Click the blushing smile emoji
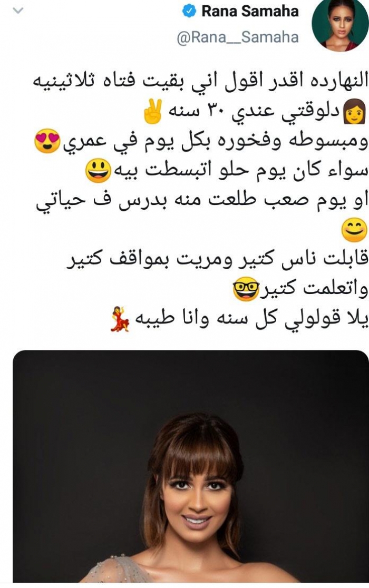This screenshot has height=588, width=369. pos(354,230)
